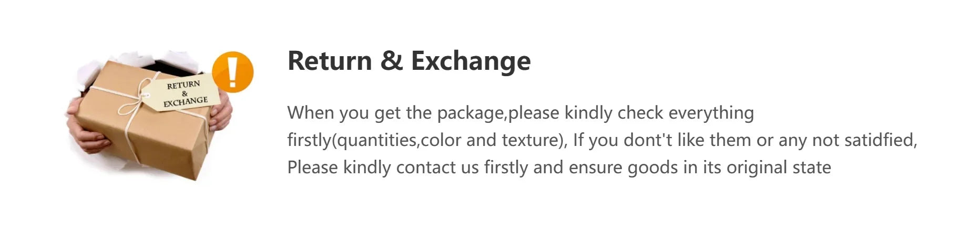Click the word 'Exchange' in the heading

471,61
